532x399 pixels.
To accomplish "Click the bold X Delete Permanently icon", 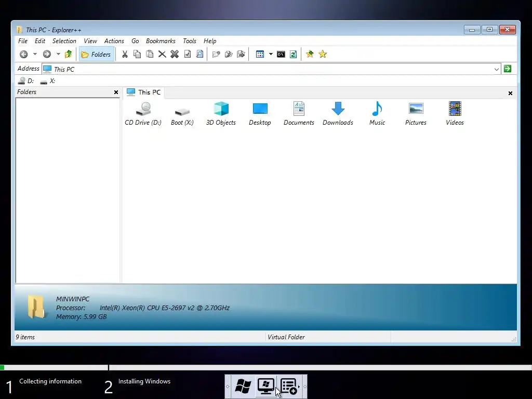I will pyautogui.click(x=175, y=54).
